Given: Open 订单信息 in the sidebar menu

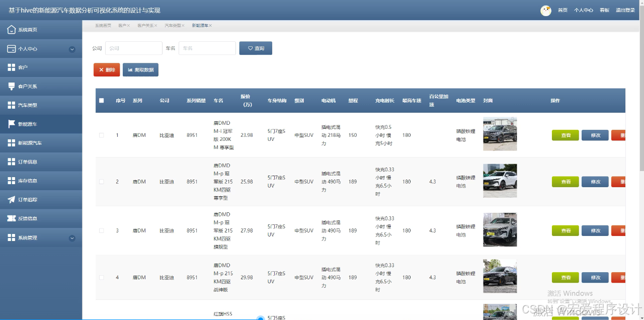Looking at the screenshot, I should pos(41,162).
